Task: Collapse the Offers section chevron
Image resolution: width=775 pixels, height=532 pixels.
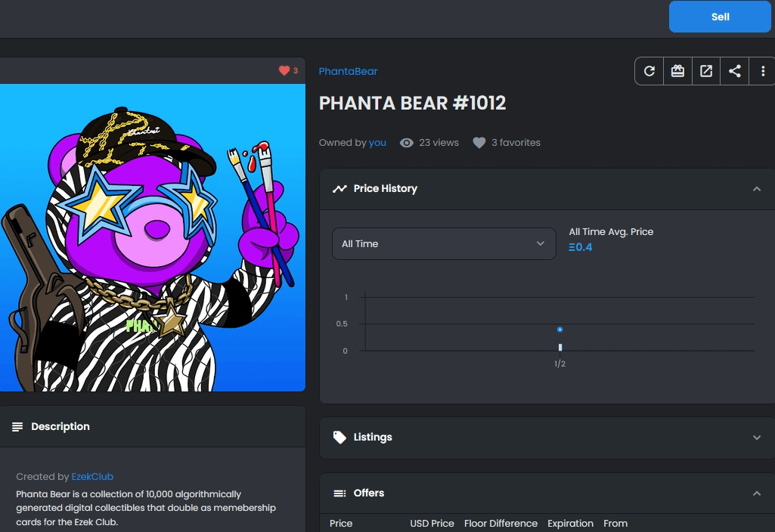Action: [x=757, y=493]
